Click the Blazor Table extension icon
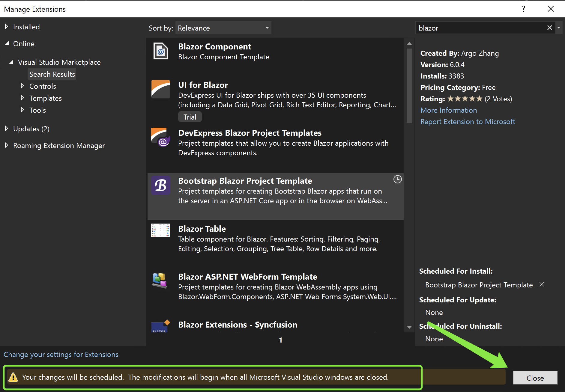 pyautogui.click(x=160, y=230)
